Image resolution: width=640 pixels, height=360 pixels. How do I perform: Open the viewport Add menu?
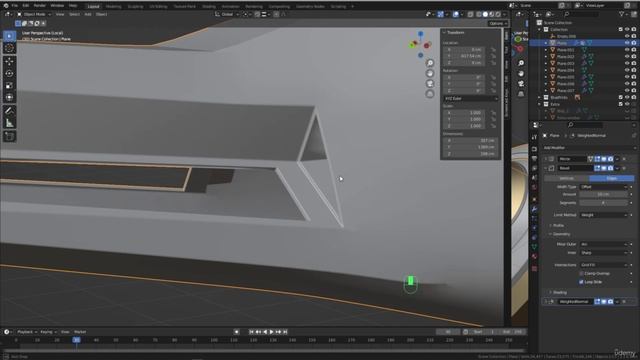click(88, 14)
